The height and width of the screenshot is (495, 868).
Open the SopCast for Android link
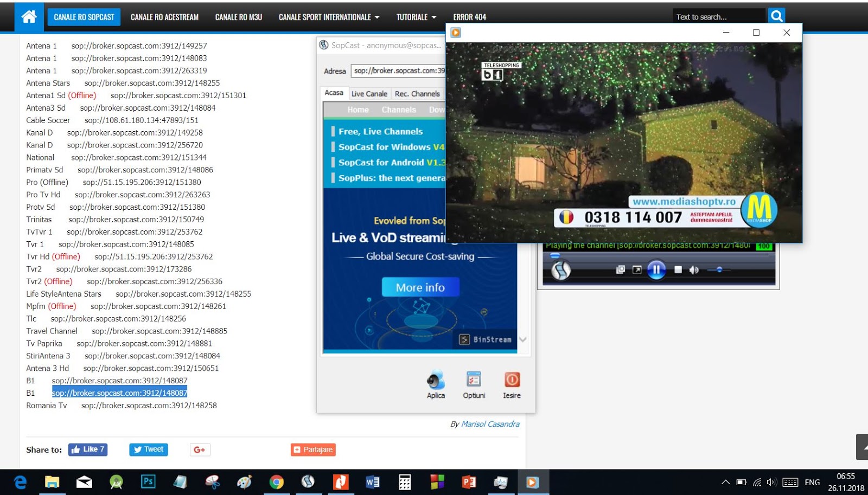click(392, 162)
